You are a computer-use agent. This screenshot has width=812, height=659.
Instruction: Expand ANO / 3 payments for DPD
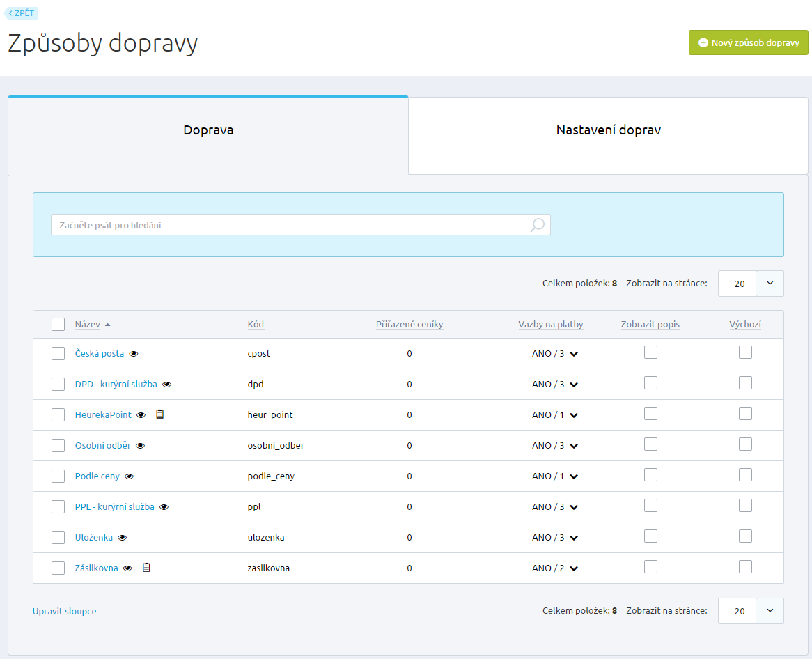coord(574,385)
